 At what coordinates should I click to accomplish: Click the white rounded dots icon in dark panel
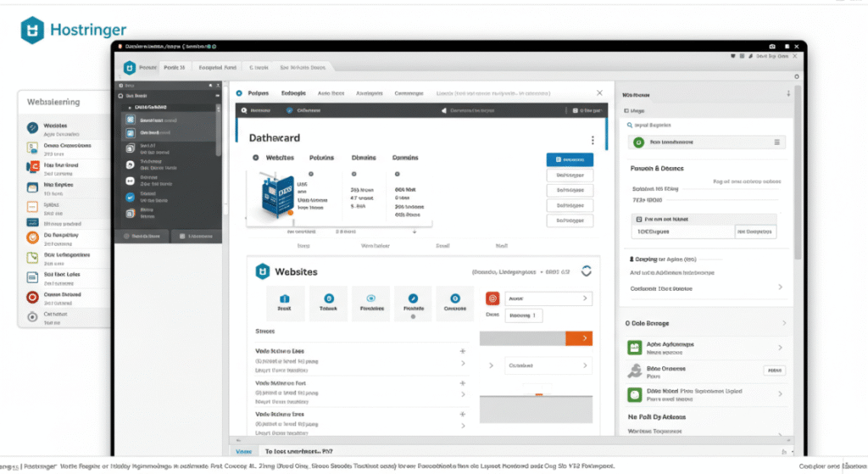tap(130, 181)
